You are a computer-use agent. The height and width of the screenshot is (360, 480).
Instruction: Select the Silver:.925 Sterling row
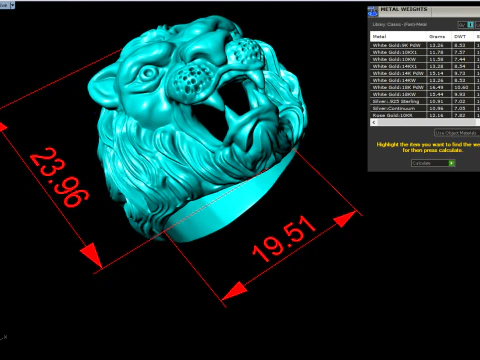pos(425,101)
